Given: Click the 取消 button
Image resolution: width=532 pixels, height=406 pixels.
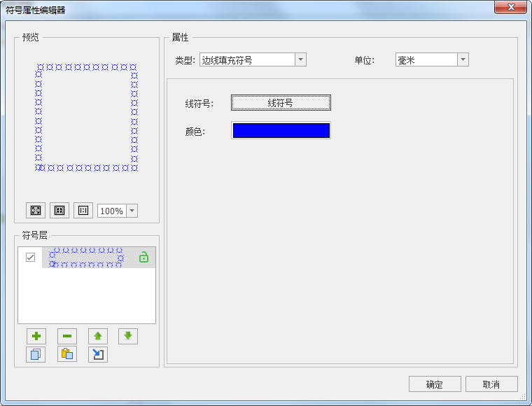Looking at the screenshot, I should 491,384.
